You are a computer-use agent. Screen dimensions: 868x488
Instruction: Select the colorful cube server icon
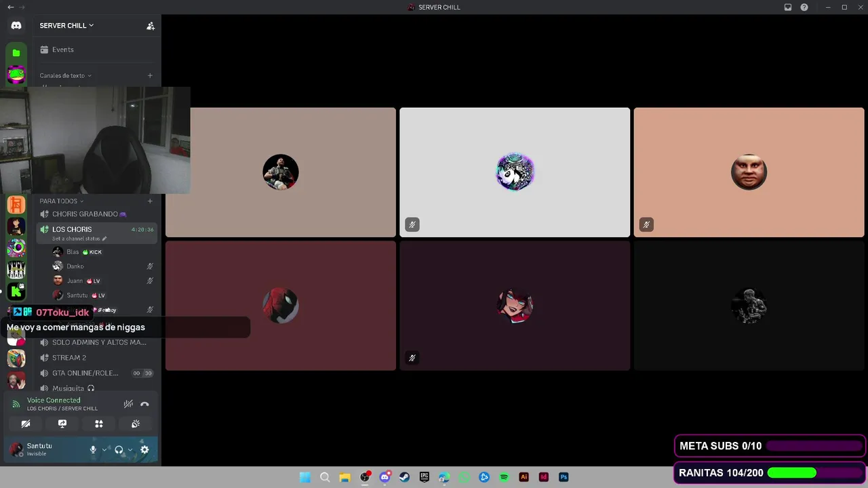point(16,358)
